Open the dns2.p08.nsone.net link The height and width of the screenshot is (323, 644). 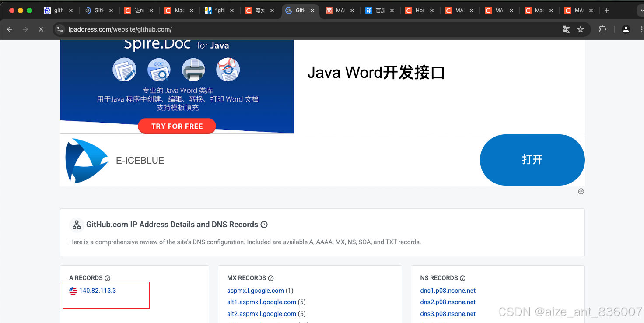[x=448, y=302]
